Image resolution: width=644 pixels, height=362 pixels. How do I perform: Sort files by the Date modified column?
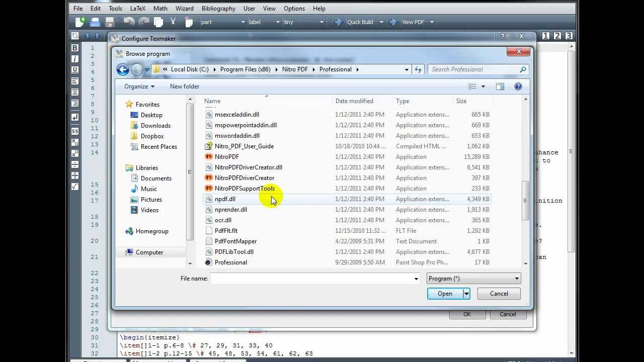click(354, 101)
